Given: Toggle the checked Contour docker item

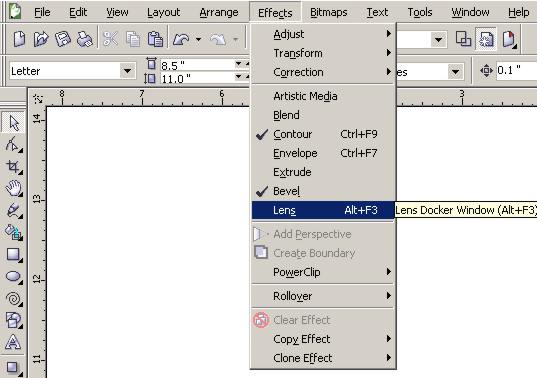Looking at the screenshot, I should [323, 134].
